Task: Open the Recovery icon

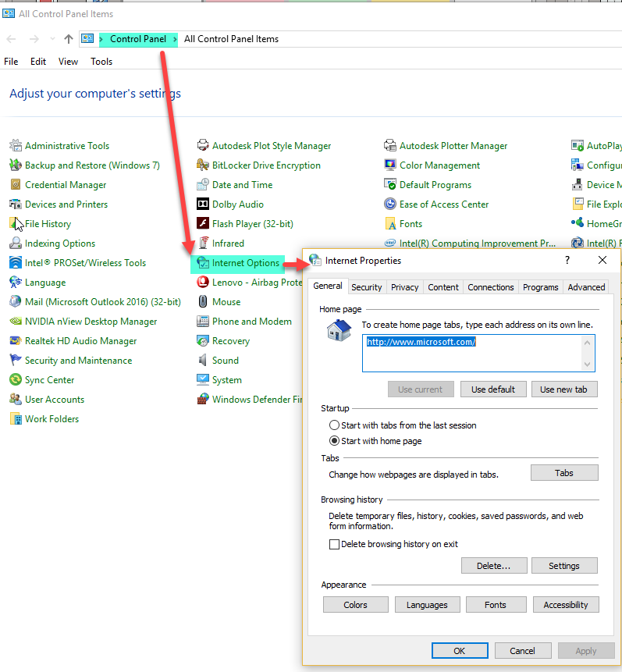Action: (x=203, y=341)
